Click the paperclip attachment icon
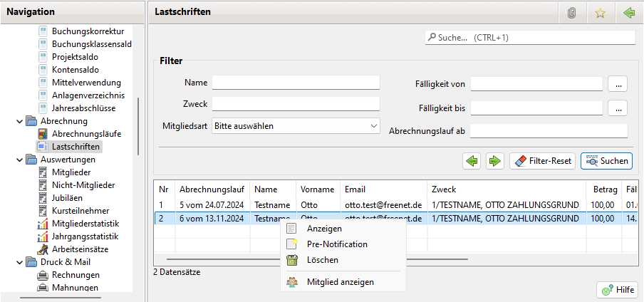This screenshot has width=644, height=302. coord(571,13)
